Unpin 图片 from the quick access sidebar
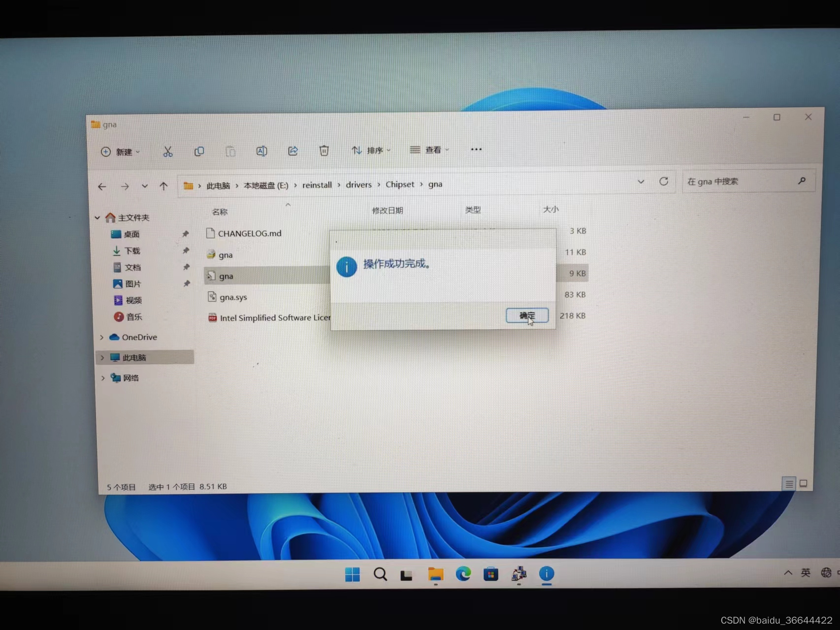The height and width of the screenshot is (630, 840). [x=187, y=283]
